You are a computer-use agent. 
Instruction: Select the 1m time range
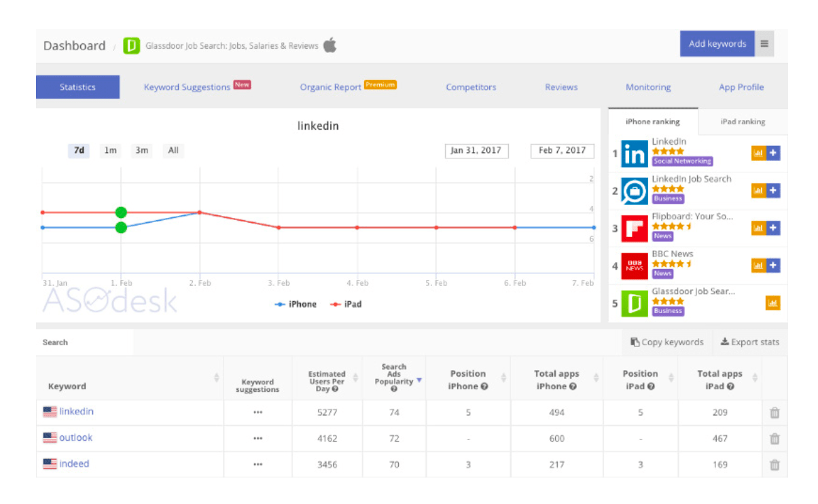click(110, 151)
